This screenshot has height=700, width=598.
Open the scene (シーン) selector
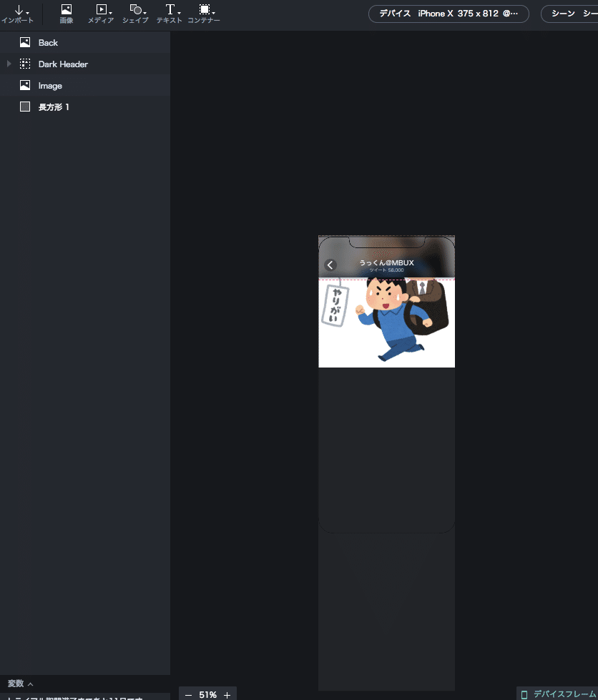[569, 14]
